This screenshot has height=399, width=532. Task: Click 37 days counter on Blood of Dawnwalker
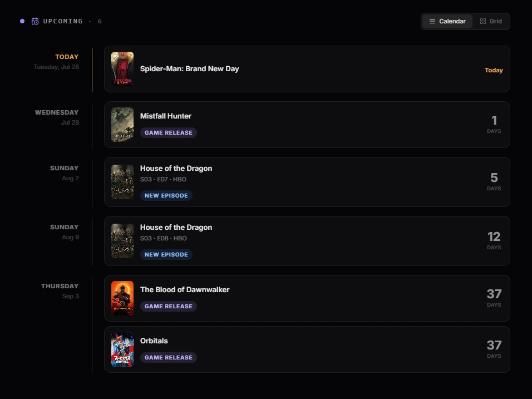click(494, 298)
